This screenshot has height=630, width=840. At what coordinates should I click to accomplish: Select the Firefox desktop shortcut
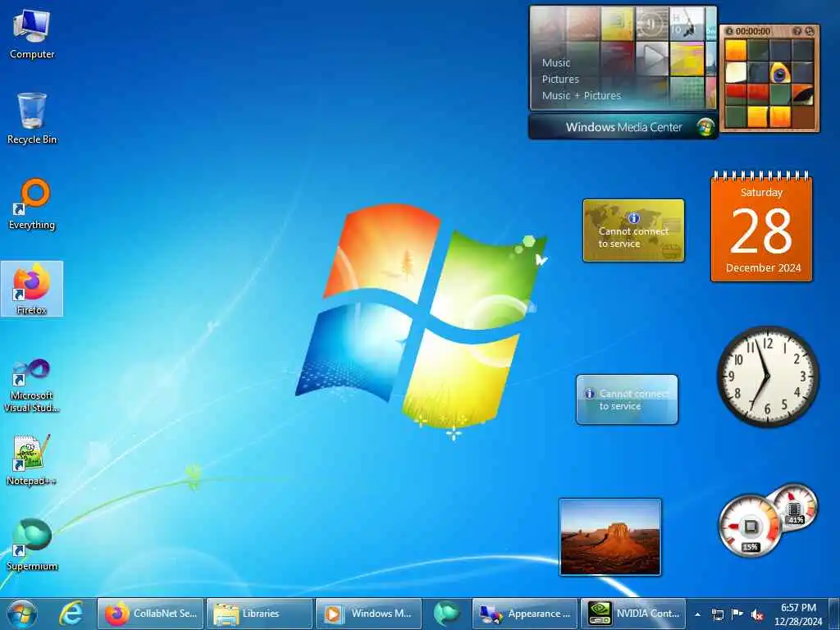tap(32, 290)
